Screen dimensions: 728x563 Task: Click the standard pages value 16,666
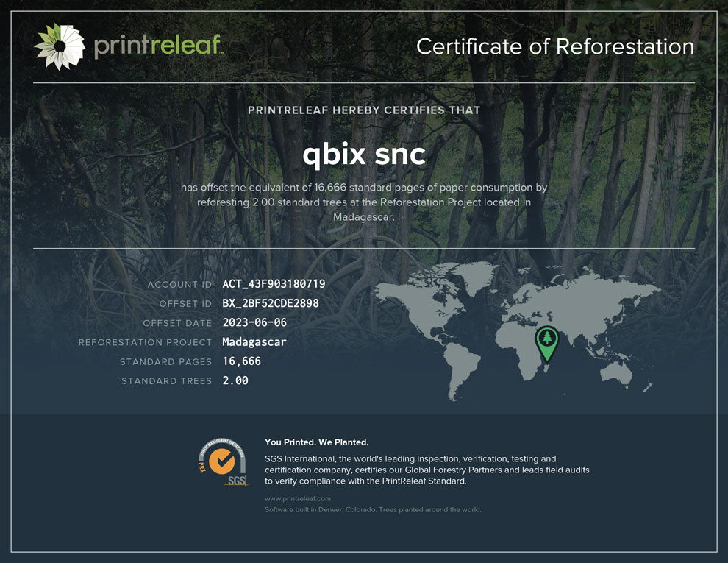pos(241,361)
